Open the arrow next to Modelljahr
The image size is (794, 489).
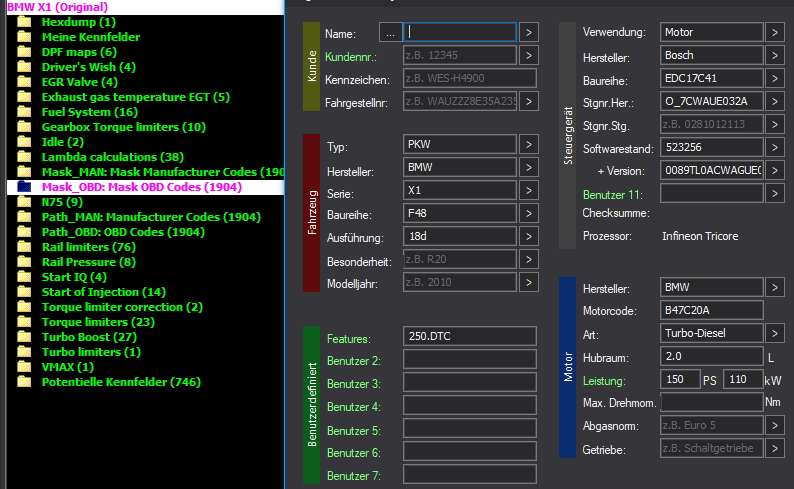(529, 282)
